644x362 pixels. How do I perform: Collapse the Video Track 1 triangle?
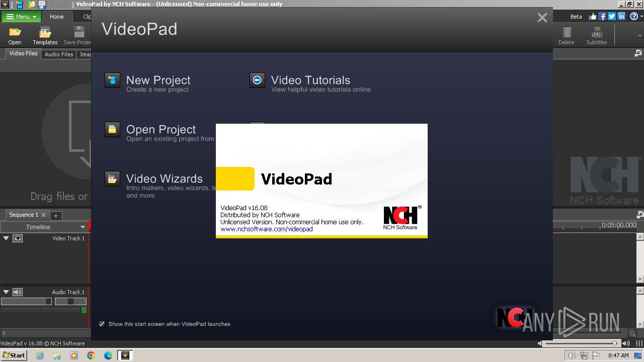click(6, 238)
